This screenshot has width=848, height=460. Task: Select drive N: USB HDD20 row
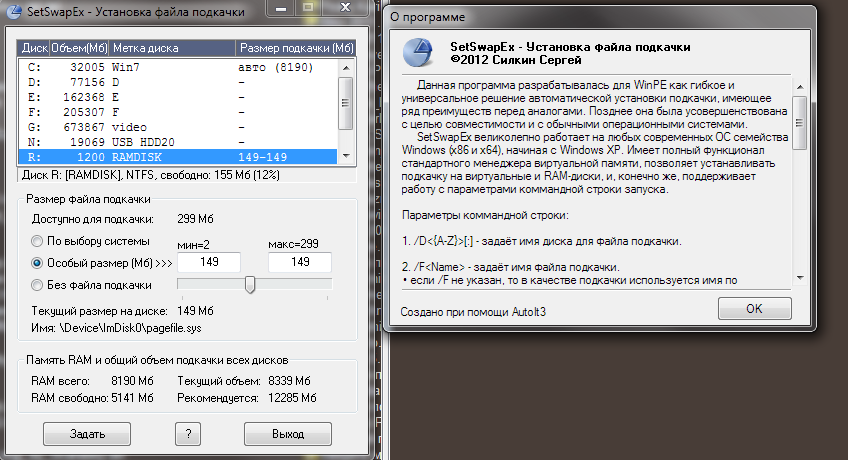point(178,142)
